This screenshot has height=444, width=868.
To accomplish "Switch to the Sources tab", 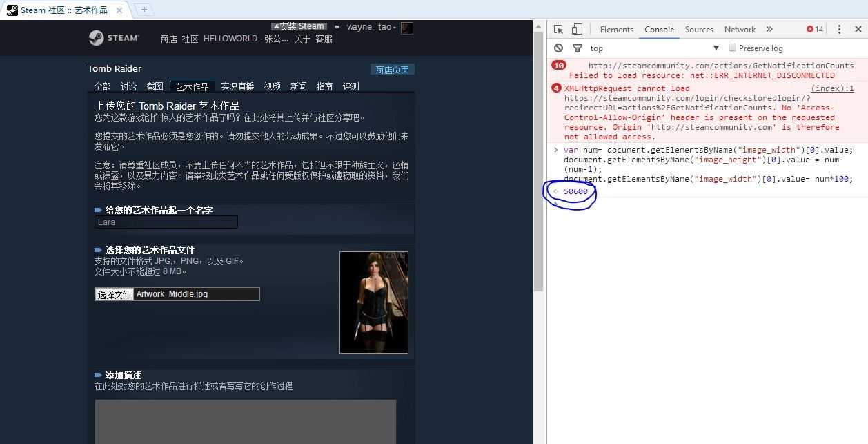I will pos(699,29).
